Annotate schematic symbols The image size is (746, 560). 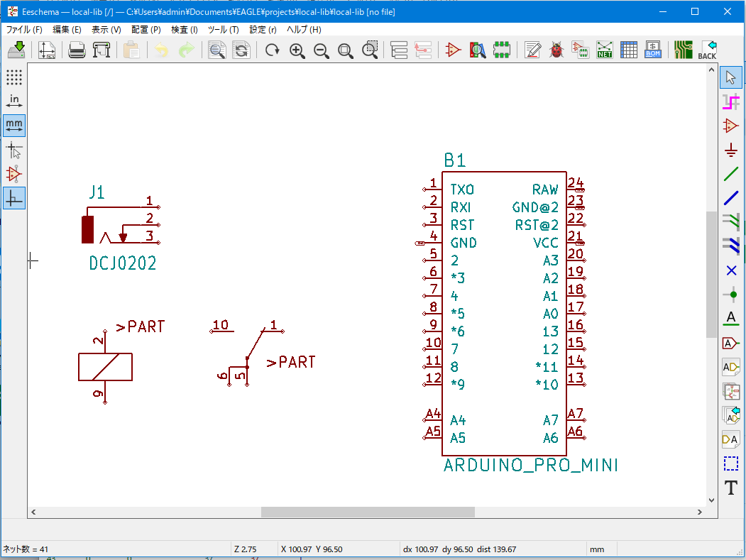[x=532, y=50]
